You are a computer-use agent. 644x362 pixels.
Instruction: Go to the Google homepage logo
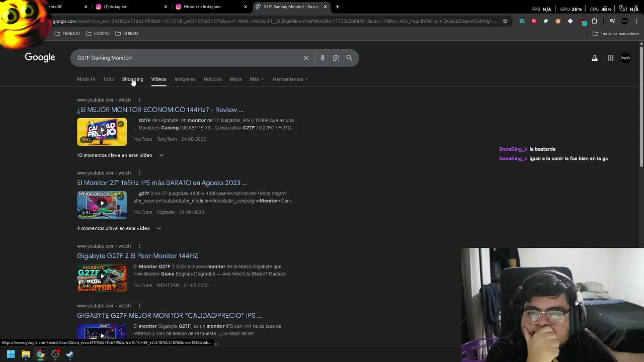[40, 57]
